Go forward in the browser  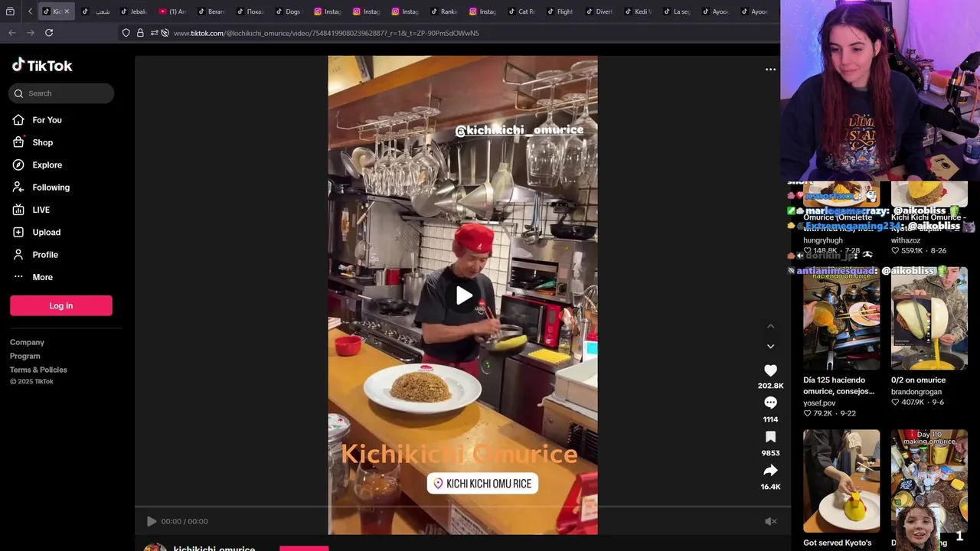31,33
